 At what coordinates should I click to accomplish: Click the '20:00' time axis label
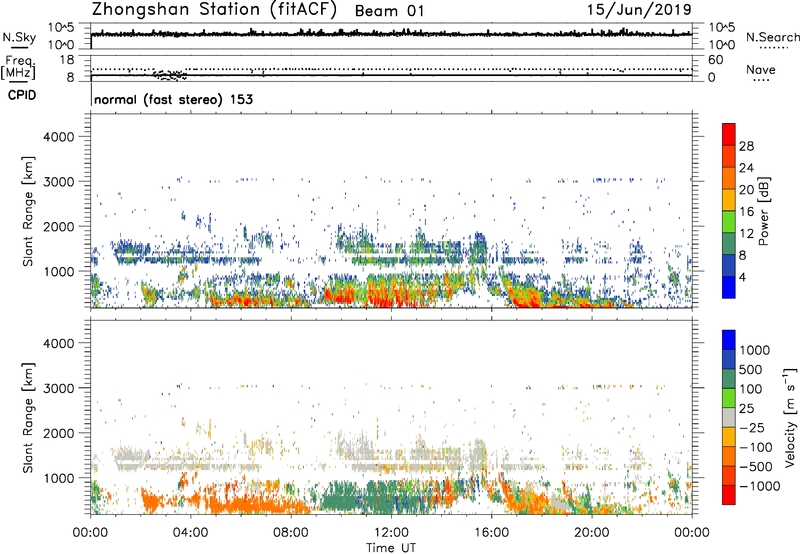(x=592, y=533)
